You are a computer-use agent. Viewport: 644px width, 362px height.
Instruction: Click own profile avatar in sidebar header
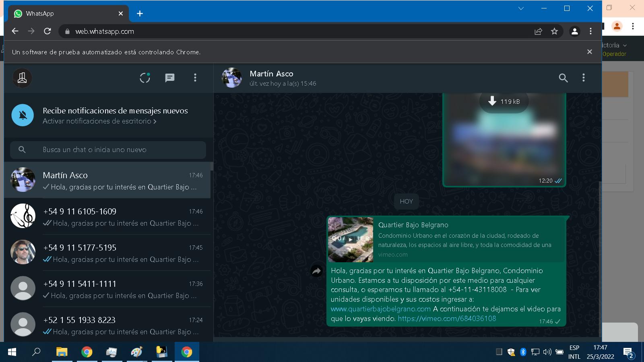[22, 78]
